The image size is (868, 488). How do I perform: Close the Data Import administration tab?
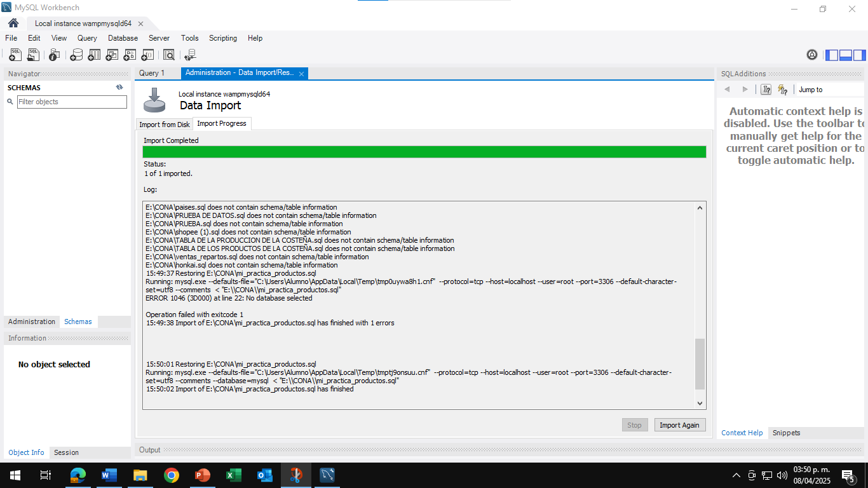302,74
